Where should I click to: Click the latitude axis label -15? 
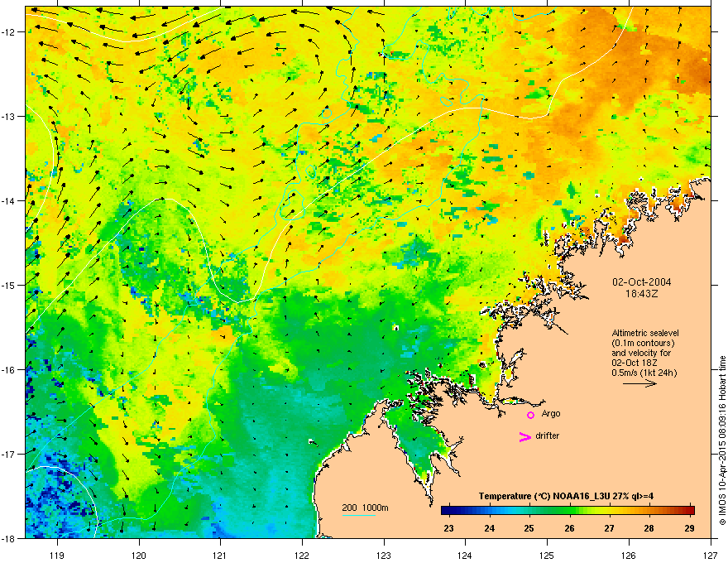[x=8, y=285]
